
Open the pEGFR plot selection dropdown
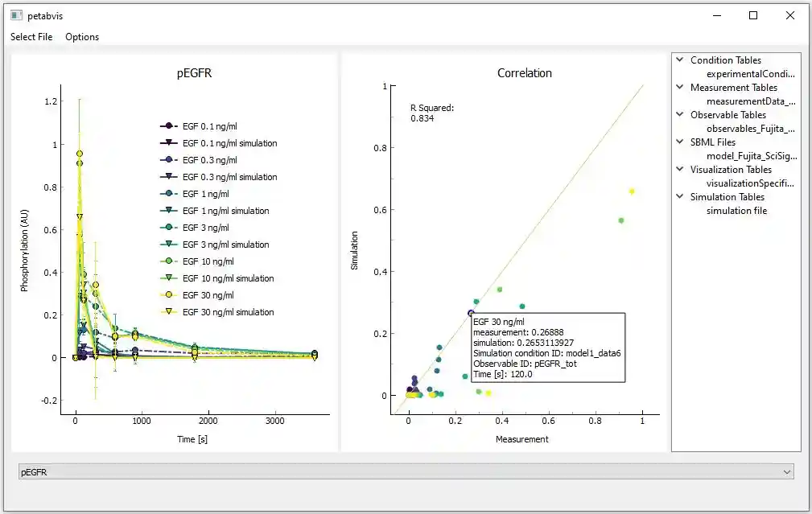[x=406, y=472]
